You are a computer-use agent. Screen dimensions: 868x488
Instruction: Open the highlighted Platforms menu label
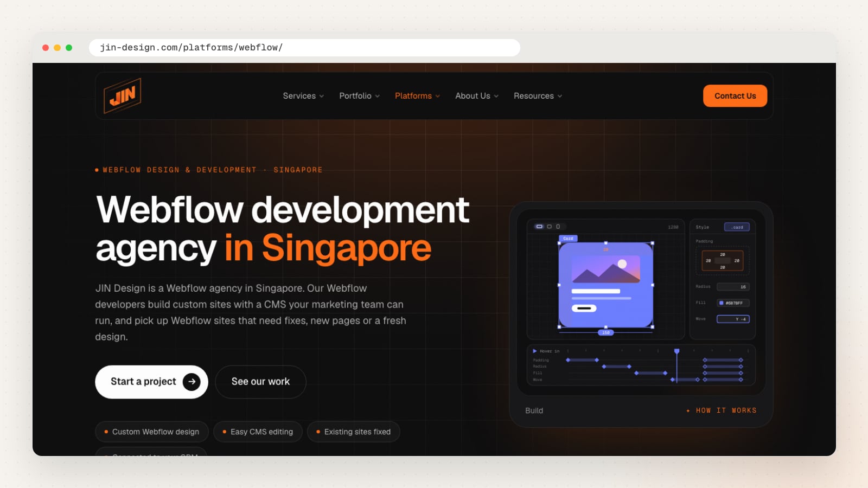pyautogui.click(x=413, y=96)
